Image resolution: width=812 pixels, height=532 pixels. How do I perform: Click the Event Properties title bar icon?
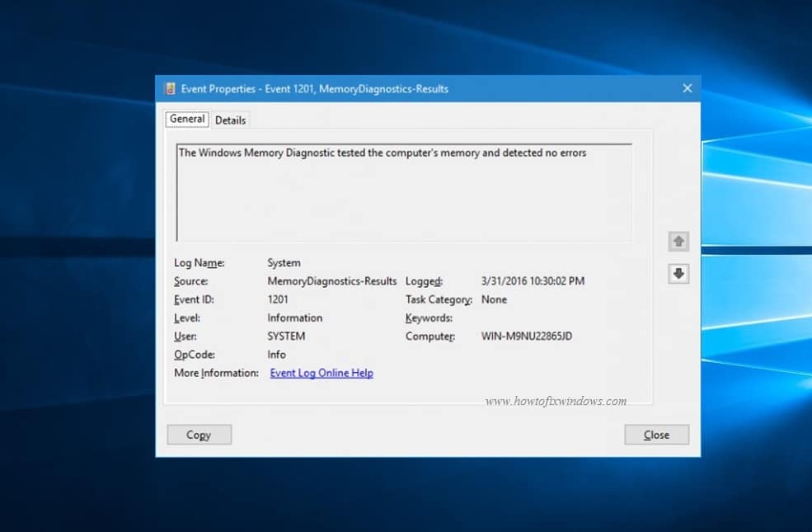pyautogui.click(x=170, y=89)
